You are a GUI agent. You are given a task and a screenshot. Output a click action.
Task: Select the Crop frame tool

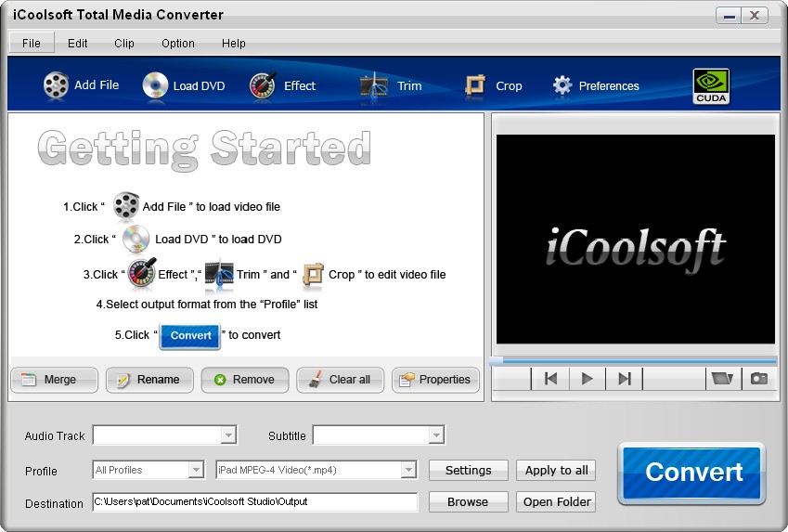[475, 85]
